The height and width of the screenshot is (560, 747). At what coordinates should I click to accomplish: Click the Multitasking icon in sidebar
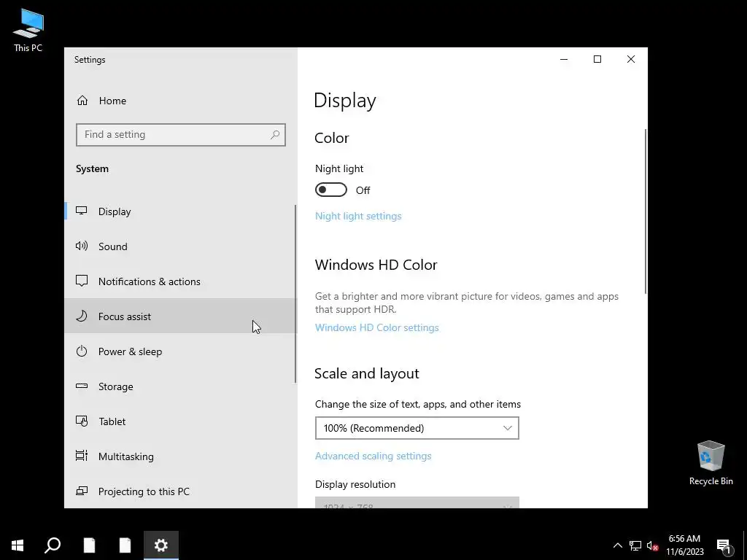[82, 456]
